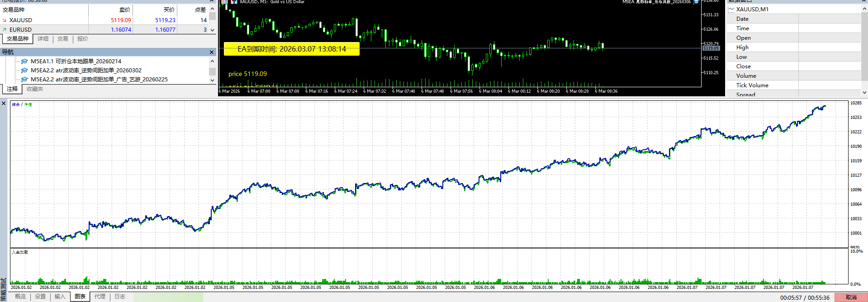Click XAUUSD,M1 header in data window
Screen dimensions: 868x302
tap(794, 9)
